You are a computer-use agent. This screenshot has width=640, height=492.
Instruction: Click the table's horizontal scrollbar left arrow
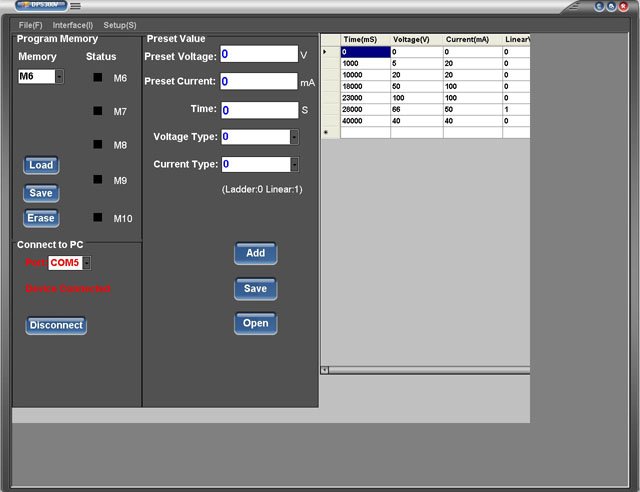click(x=324, y=370)
